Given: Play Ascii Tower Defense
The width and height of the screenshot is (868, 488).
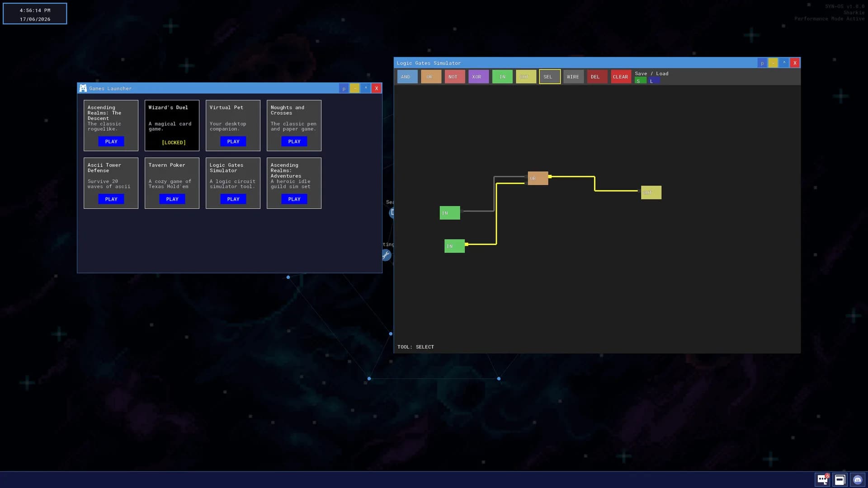Looking at the screenshot, I should (111, 199).
